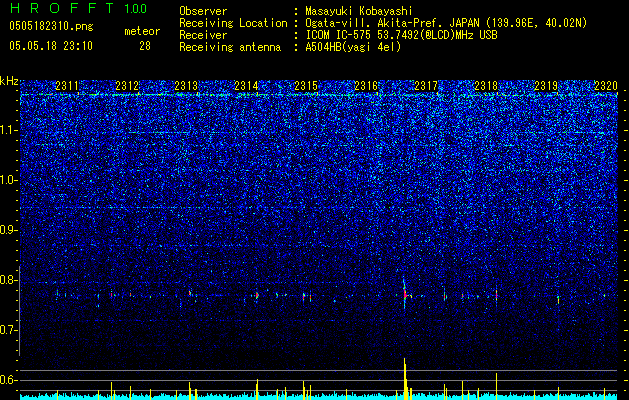Click the tallest yellow power spike in bottom graph
Viewport: 629px width, 400px height.
(x=405, y=378)
